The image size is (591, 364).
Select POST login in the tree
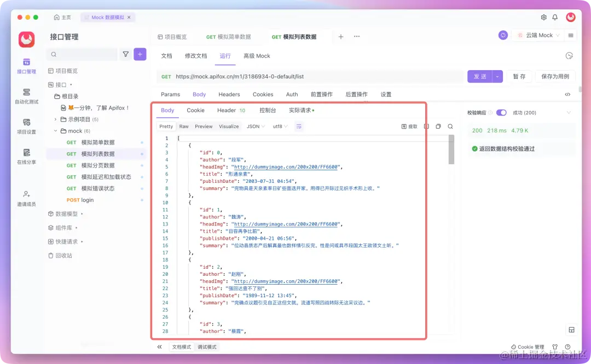coord(96,200)
